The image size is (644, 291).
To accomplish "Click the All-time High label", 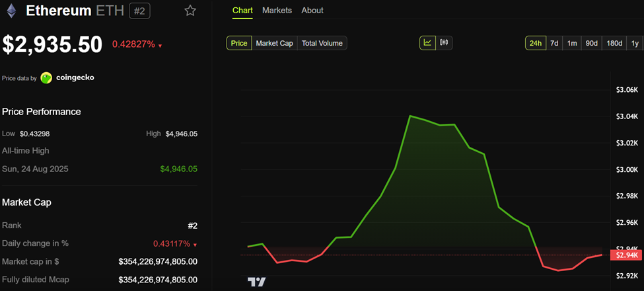I will [26, 151].
